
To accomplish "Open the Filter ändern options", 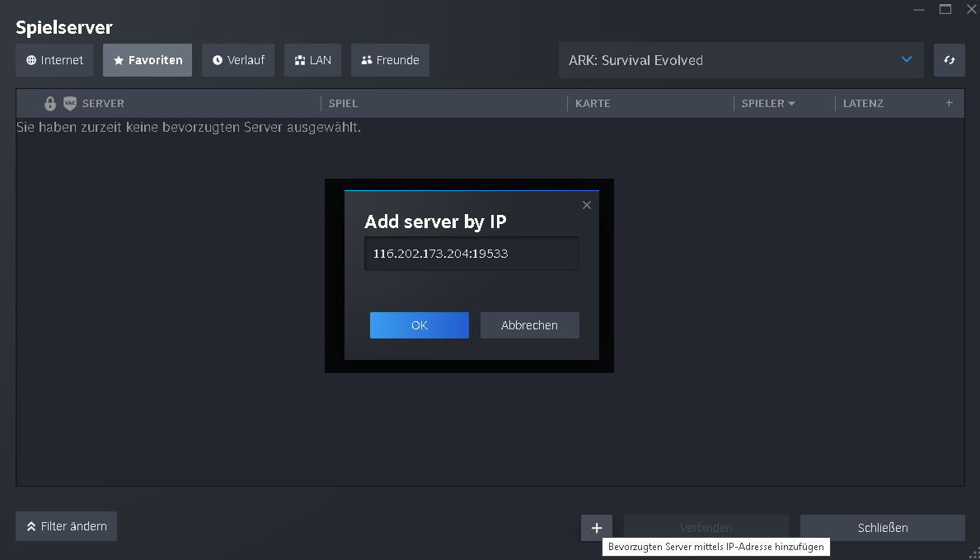I will pos(66,526).
